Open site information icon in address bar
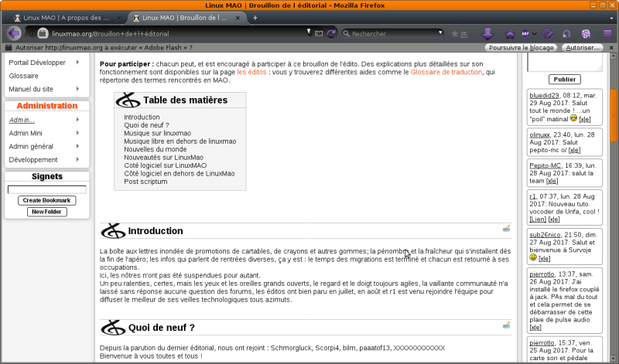The height and width of the screenshot is (364, 619). tap(32, 33)
